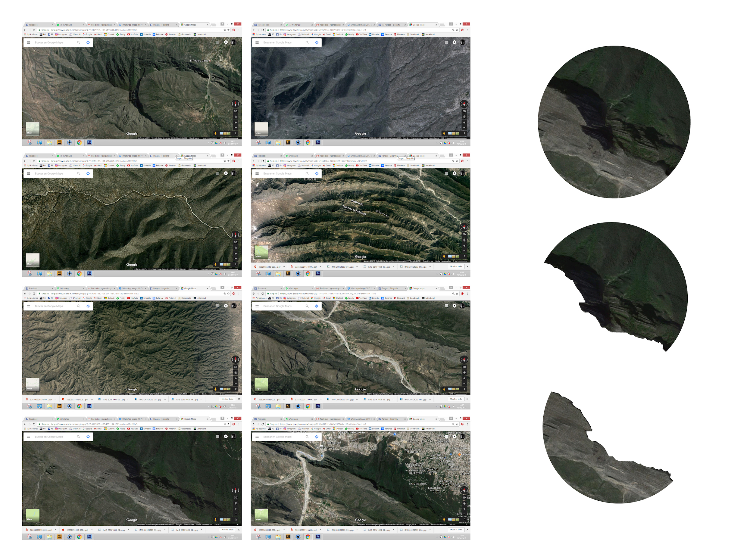Switch to Mapa layer in El Potrero Chico screenshot

click(x=33, y=129)
